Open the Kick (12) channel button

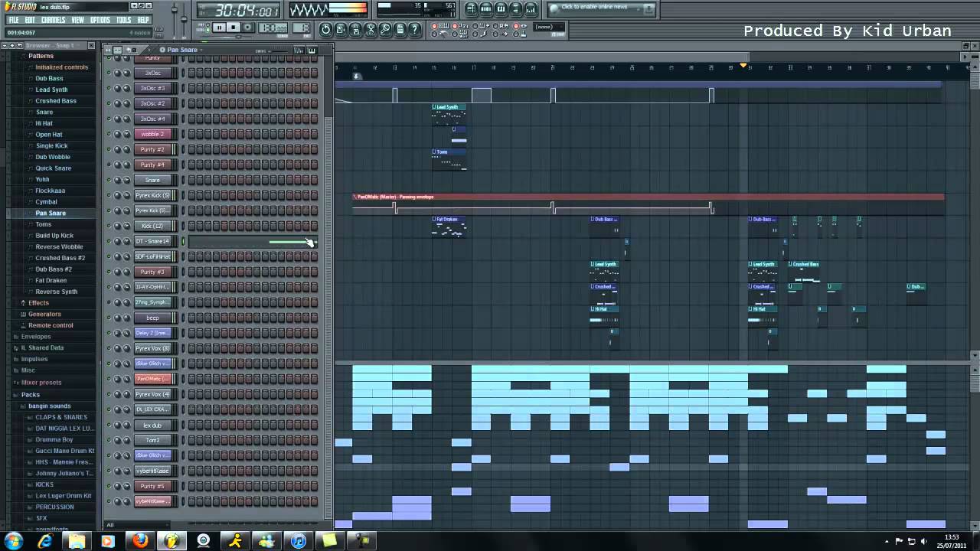point(152,226)
